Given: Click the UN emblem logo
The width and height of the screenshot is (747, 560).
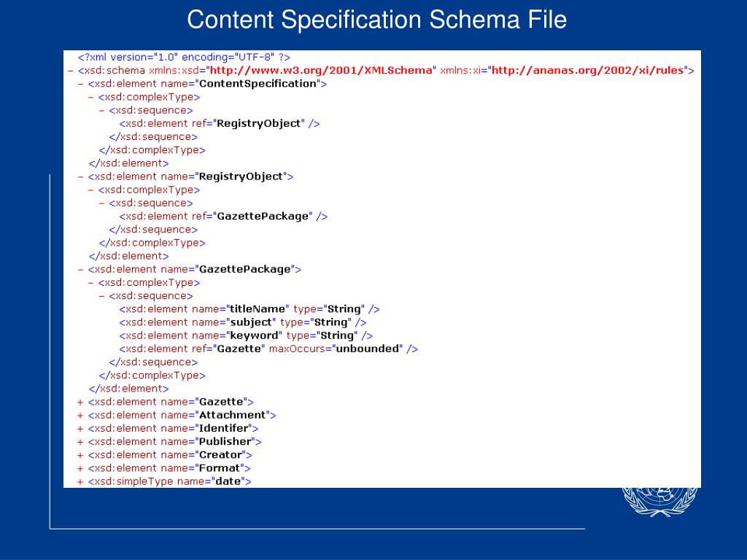Looking at the screenshot, I should click(x=659, y=502).
